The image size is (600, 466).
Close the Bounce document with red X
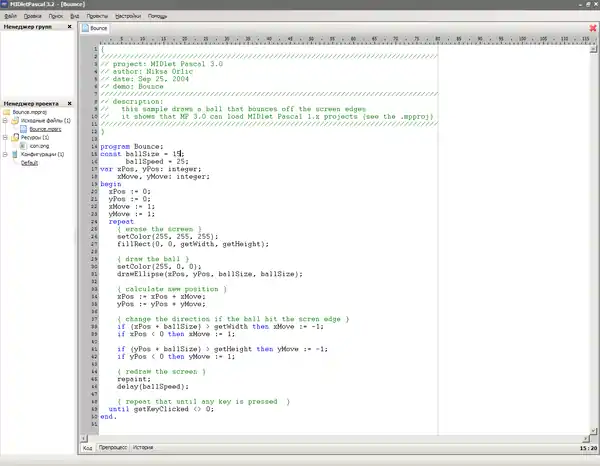[x=592, y=30]
